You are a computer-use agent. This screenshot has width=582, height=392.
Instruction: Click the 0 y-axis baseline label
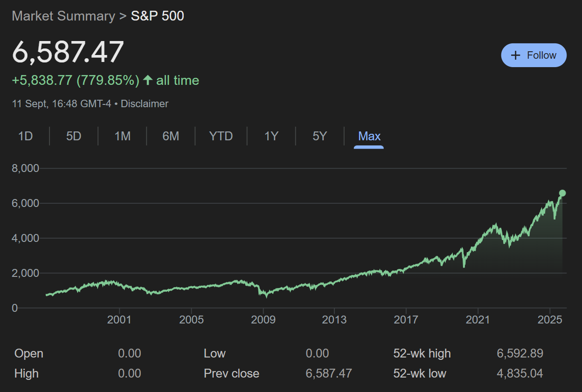tap(15, 308)
